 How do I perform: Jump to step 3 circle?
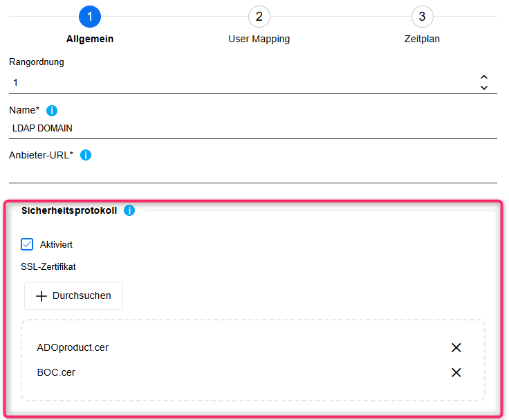[422, 17]
